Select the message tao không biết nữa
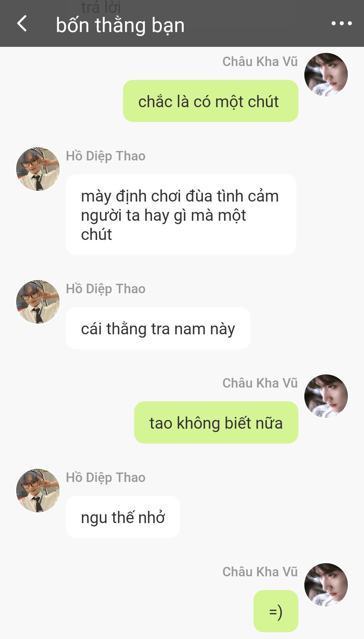 pyautogui.click(x=216, y=423)
